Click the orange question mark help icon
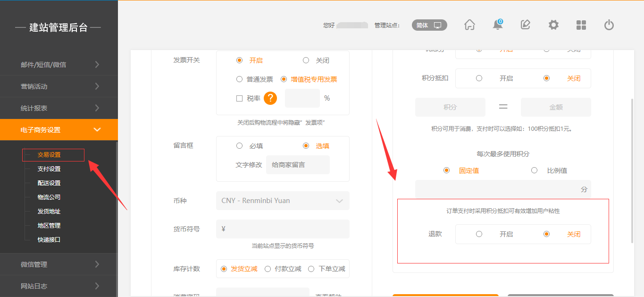Image resolution: width=644 pixels, height=297 pixels. click(x=270, y=98)
